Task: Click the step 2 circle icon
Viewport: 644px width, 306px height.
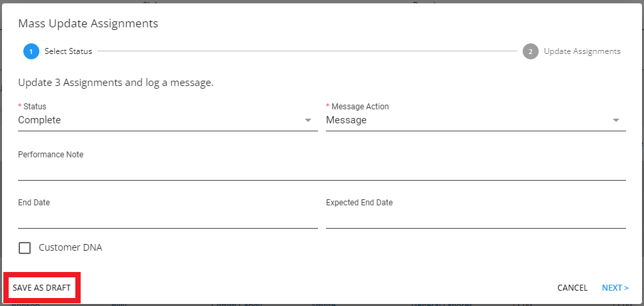Action: coord(531,51)
